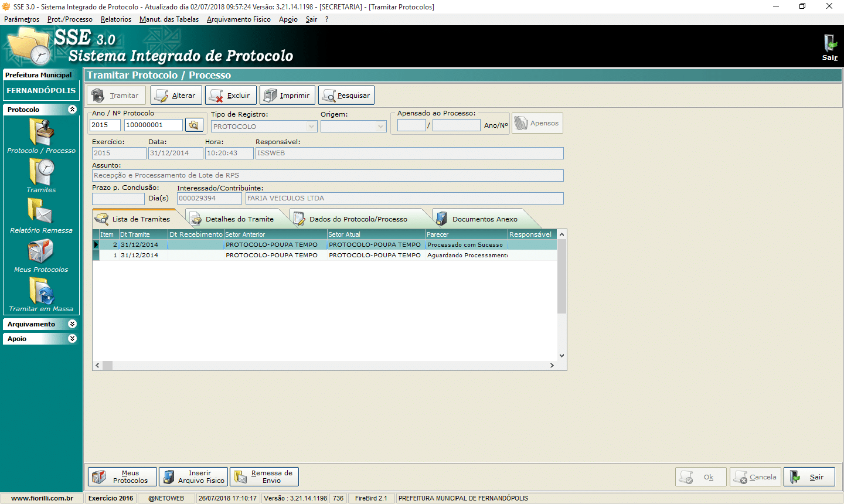Image resolution: width=844 pixels, height=504 pixels.
Task: Open the Tramites sidebar icon
Action: click(x=41, y=172)
